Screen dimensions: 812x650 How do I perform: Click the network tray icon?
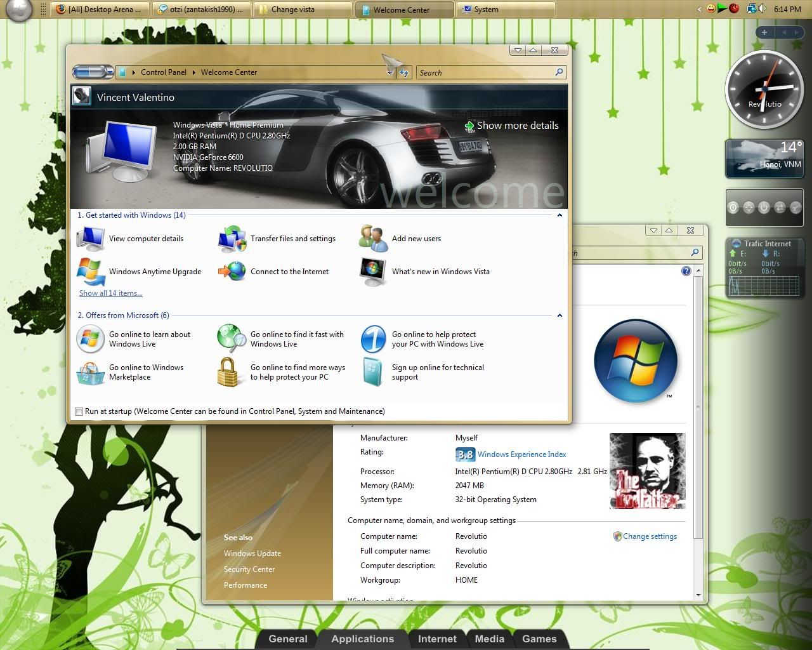752,9
